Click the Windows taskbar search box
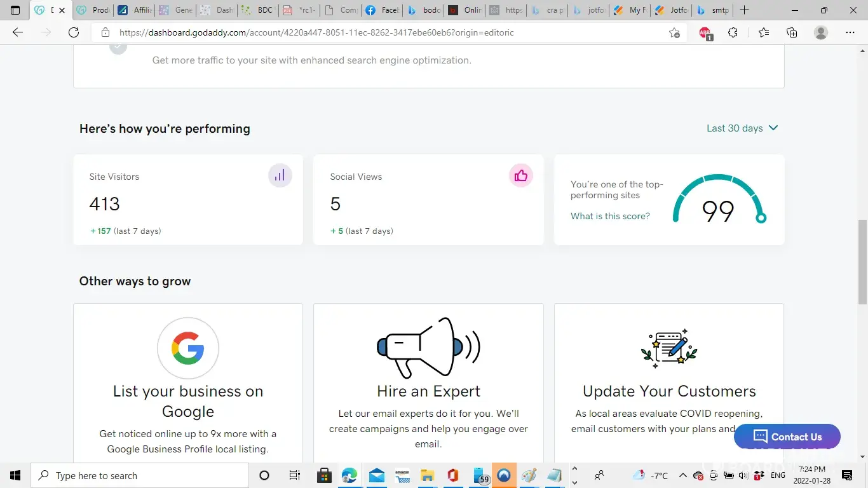868x488 pixels. [140, 475]
